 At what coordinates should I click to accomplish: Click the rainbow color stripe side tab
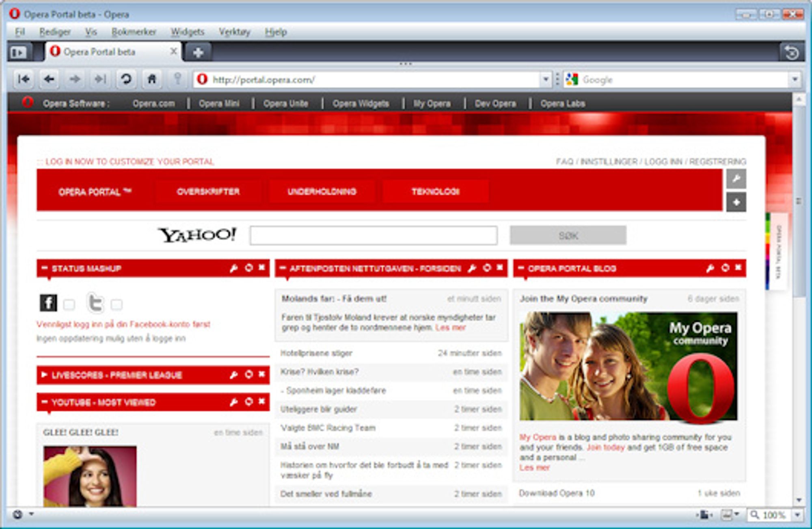768,251
